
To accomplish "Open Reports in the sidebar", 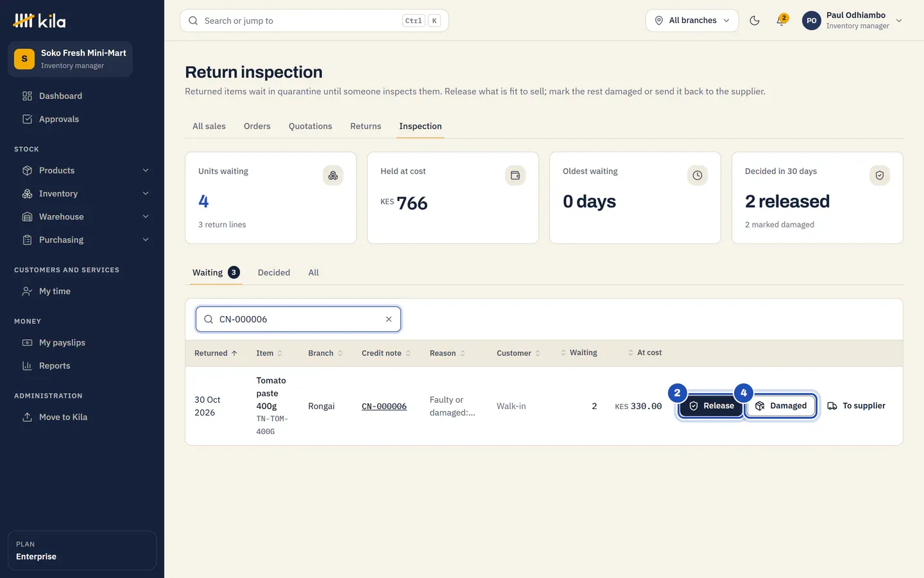I will point(82,365).
